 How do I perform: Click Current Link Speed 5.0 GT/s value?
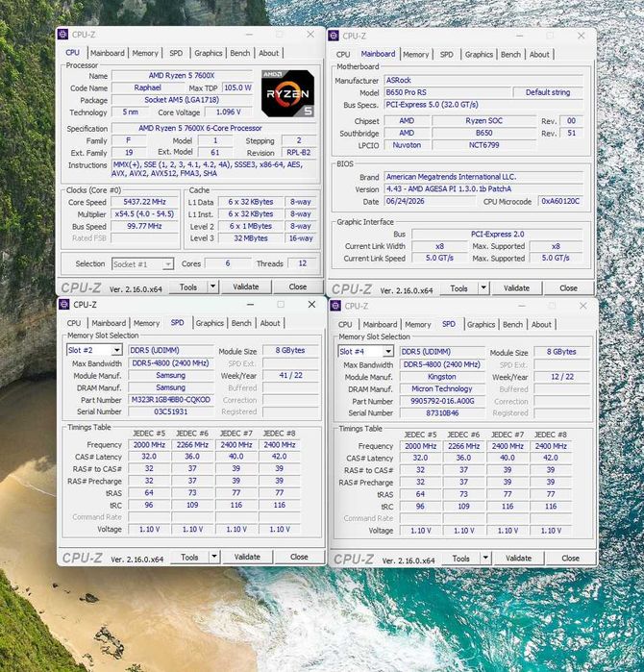(439, 258)
